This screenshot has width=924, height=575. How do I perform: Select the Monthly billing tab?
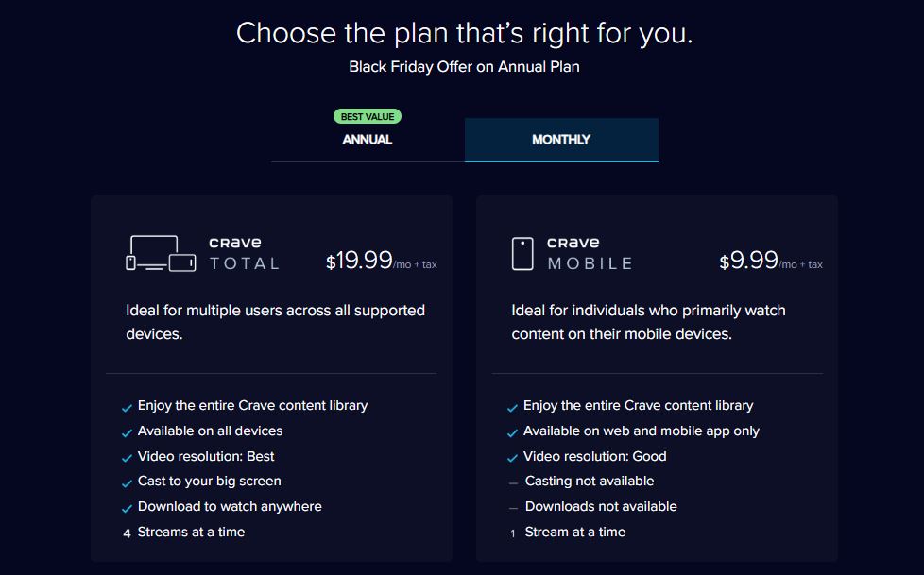tap(561, 140)
